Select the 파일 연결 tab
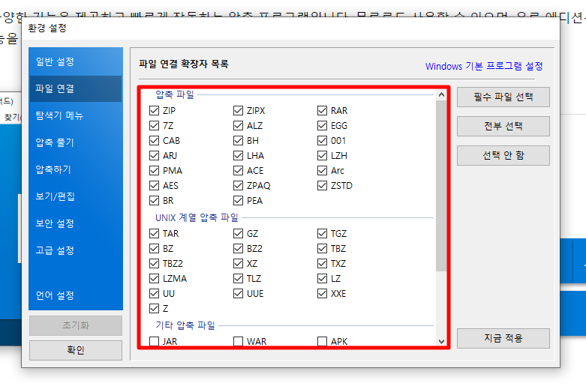The image size is (586, 392). pos(76,89)
